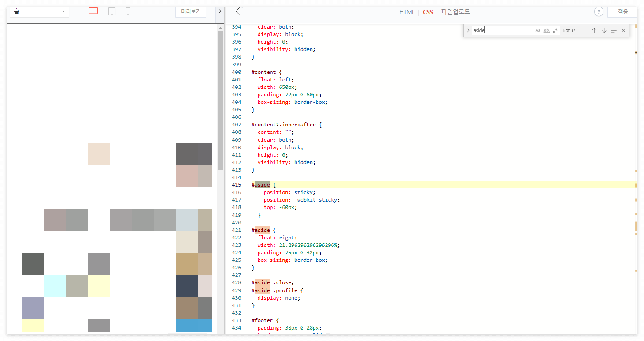Select the mobile phone preview icon

click(x=128, y=11)
